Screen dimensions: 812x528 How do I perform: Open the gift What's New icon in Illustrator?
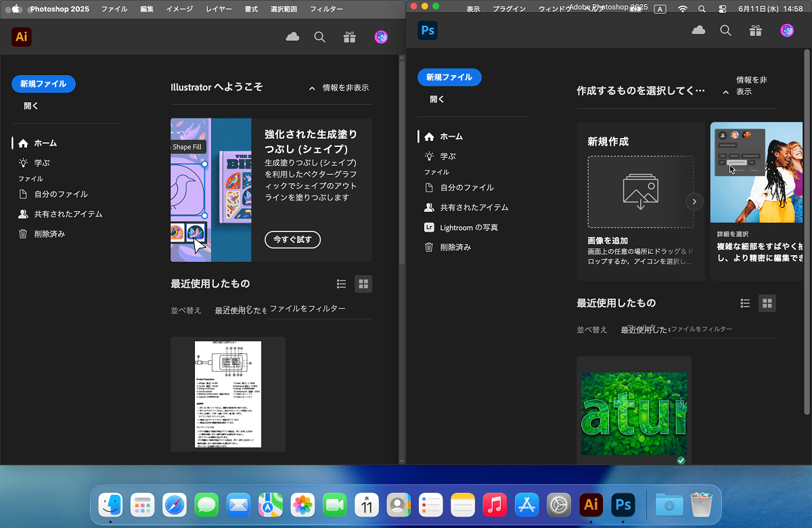point(349,37)
